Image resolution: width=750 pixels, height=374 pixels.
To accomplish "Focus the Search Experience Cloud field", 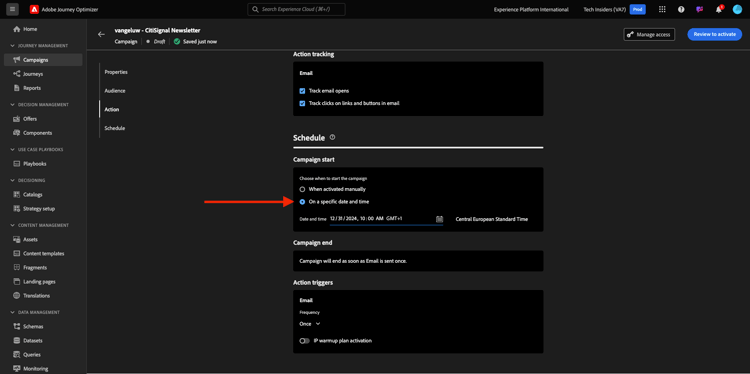I will point(296,10).
